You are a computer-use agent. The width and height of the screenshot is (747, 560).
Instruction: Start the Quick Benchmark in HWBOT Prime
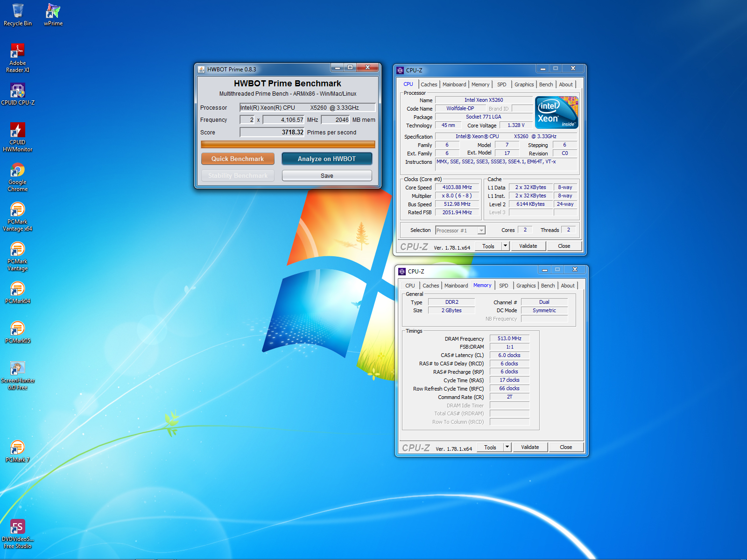238,159
